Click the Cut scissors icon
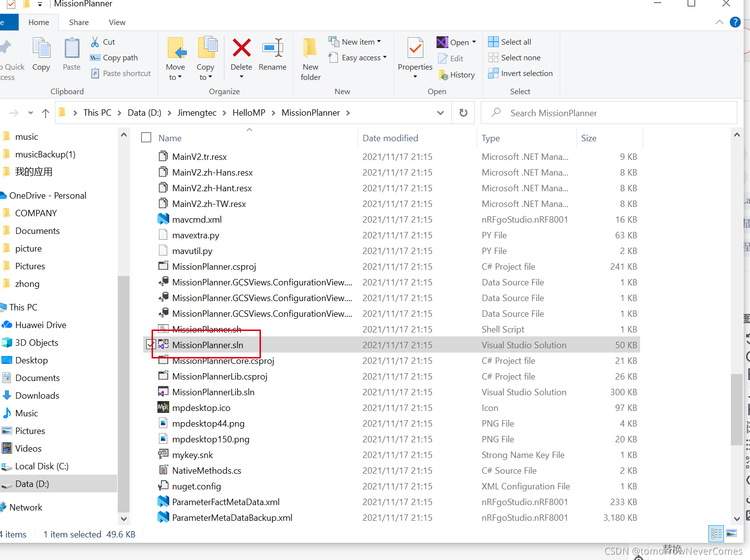Screen dimensions: 750x560 coord(95,42)
